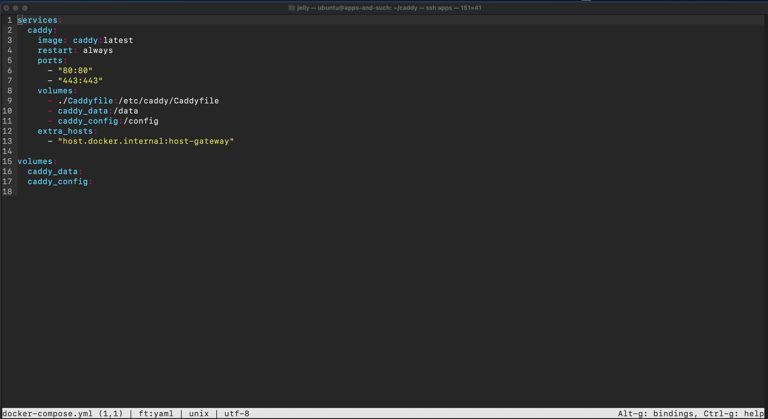
Task: Click "host.docker.internal:host-gateway" string
Action: (145, 141)
